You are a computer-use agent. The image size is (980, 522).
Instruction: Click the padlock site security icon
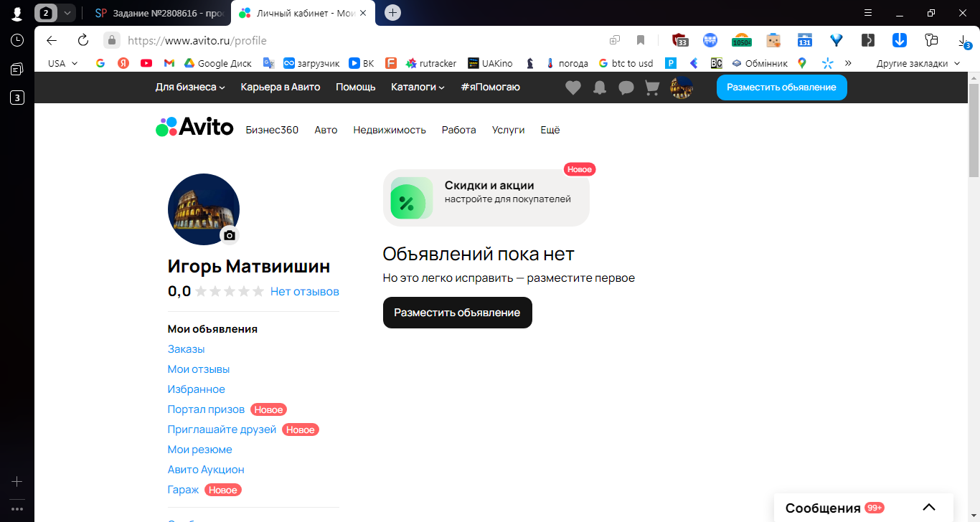point(111,40)
